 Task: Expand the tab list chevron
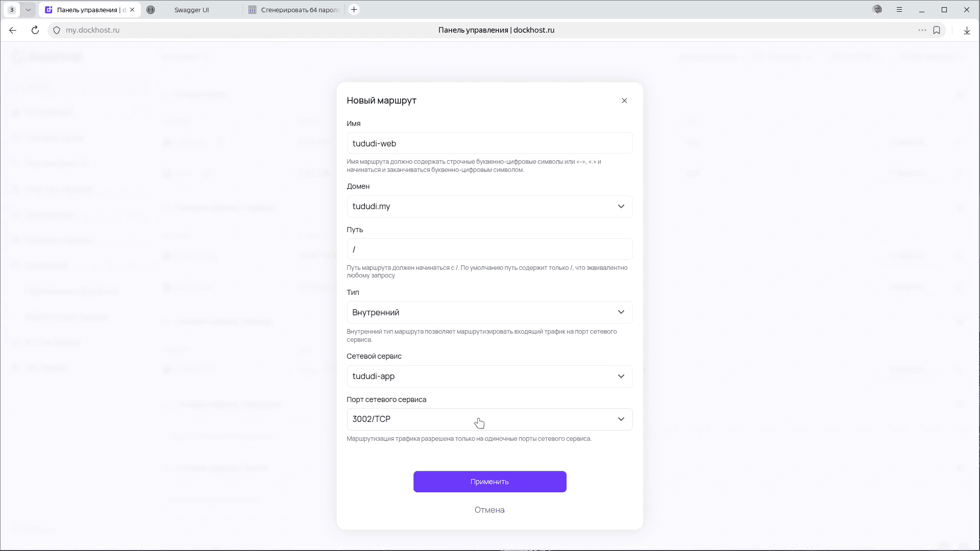click(x=28, y=10)
